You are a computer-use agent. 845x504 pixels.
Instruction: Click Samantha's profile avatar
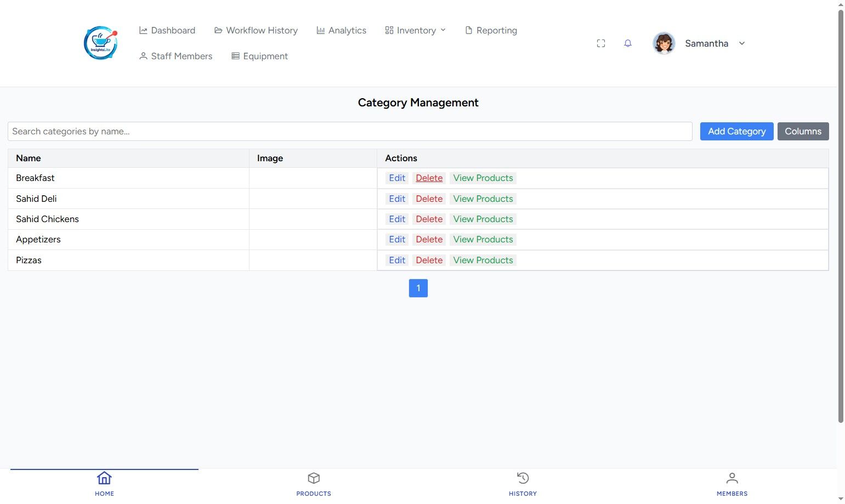coord(664,43)
